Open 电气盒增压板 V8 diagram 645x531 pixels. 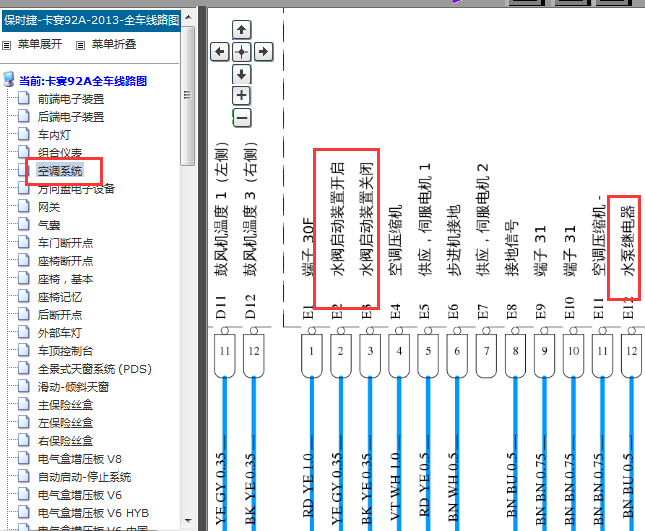(80, 459)
